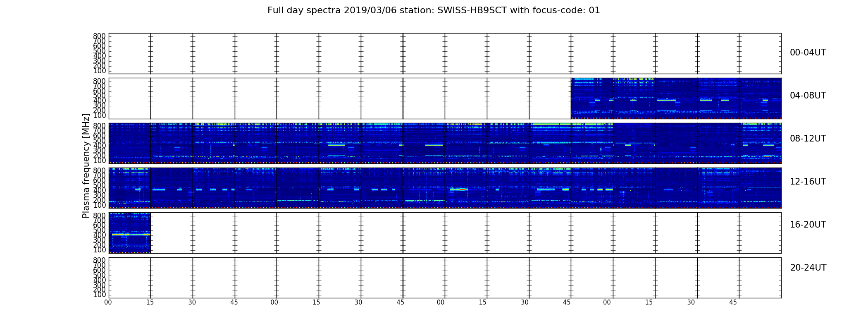Select the '04-08UT' row label
This screenshot has width=868, height=331.
coord(808,96)
